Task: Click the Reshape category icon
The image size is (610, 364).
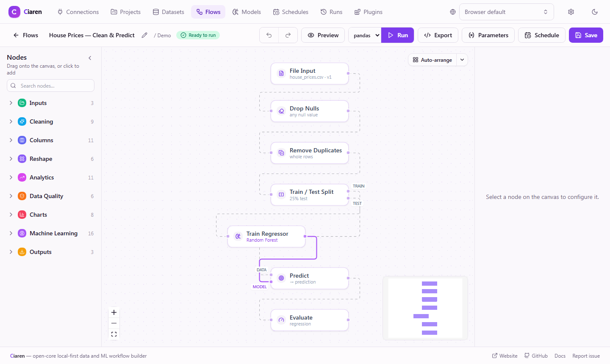Action: [22, 159]
